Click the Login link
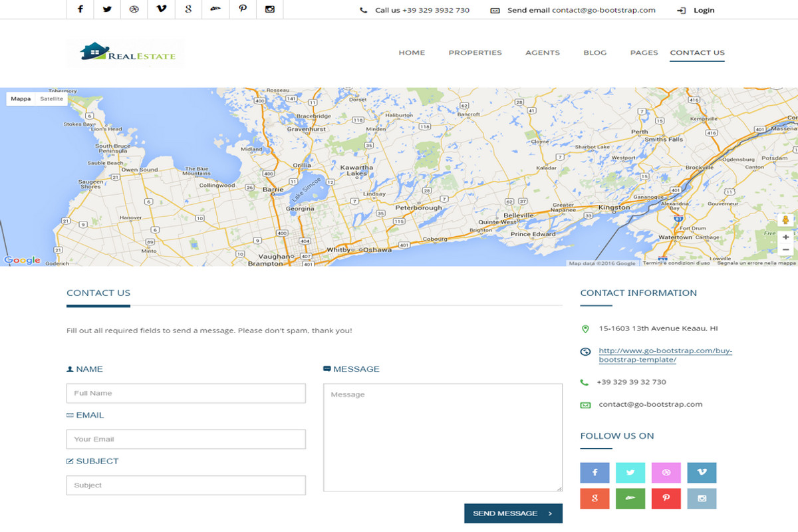The width and height of the screenshot is (798, 532). click(704, 11)
